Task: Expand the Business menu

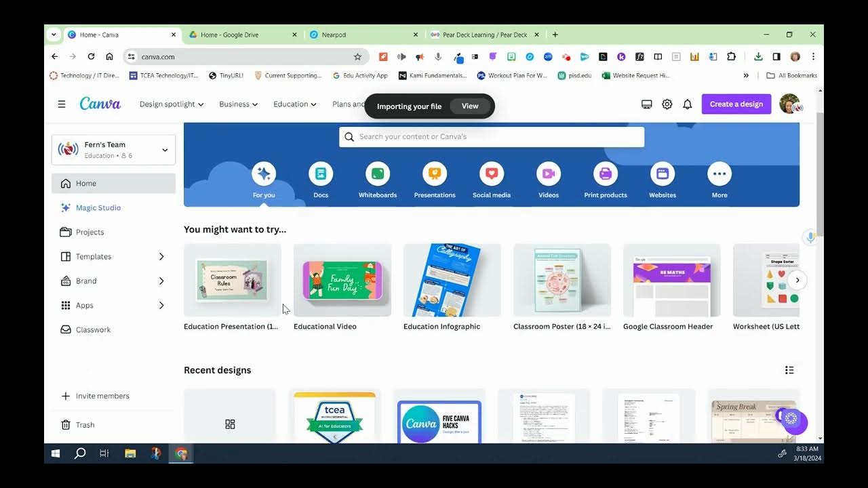Action: tap(238, 104)
